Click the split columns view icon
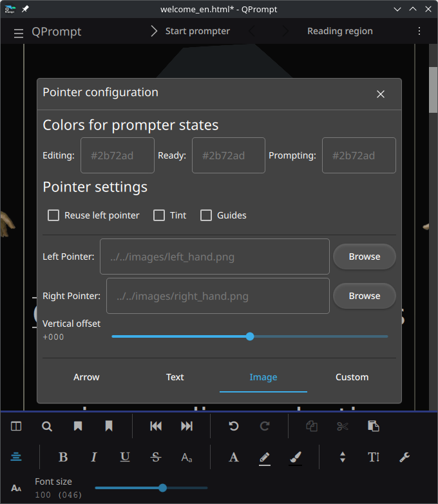Viewport: 438px width, 504px height. (16, 426)
